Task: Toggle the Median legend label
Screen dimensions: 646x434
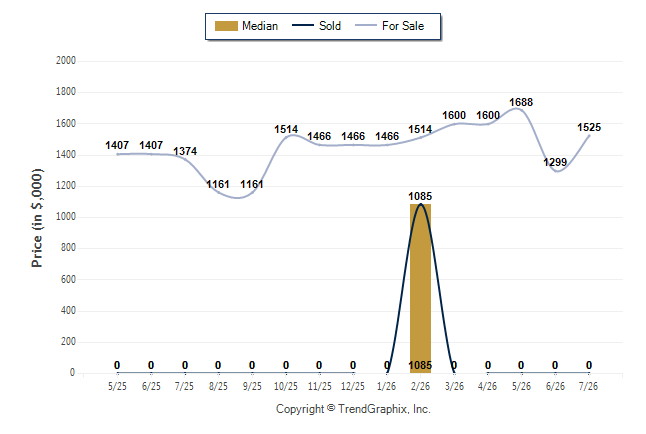Action: click(260, 26)
